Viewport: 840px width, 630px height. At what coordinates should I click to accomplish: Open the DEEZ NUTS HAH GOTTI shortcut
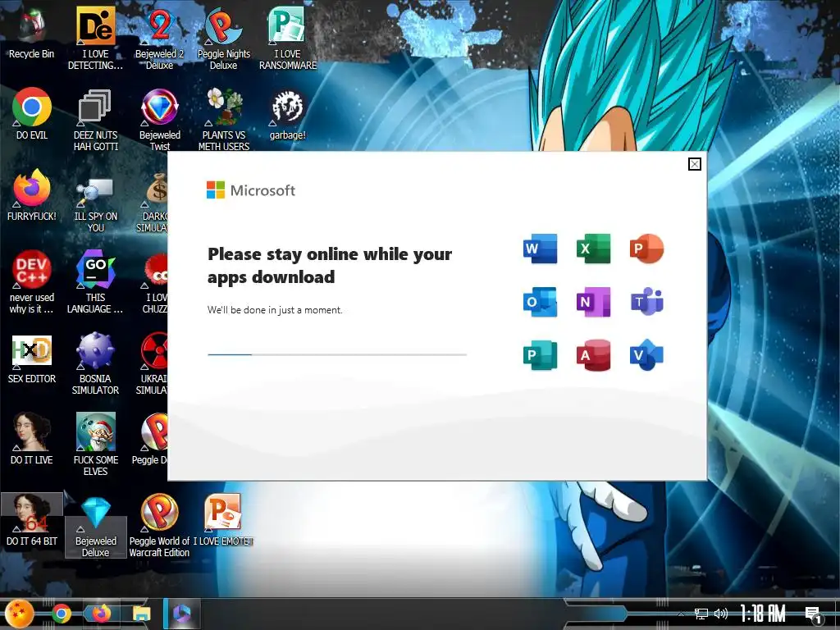[x=95, y=119]
